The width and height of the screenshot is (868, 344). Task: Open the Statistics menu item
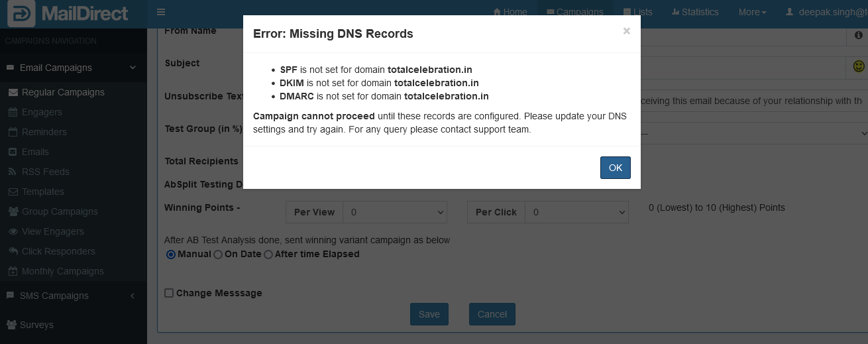(x=695, y=12)
